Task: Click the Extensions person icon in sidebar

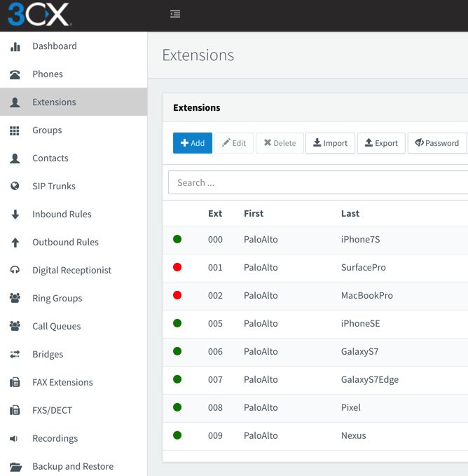Action: point(15,102)
